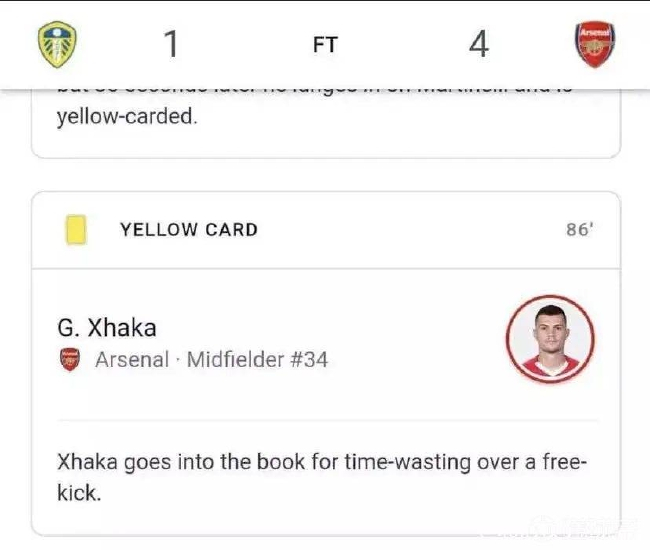650x550 pixels.
Task: Open G. Xhaka's circular player photo
Action: (x=549, y=339)
